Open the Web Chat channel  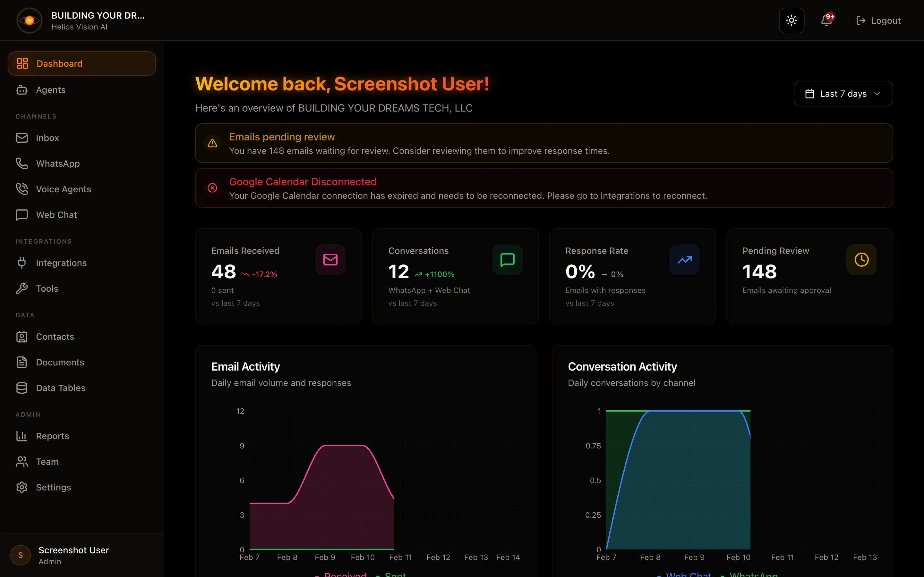click(x=56, y=214)
